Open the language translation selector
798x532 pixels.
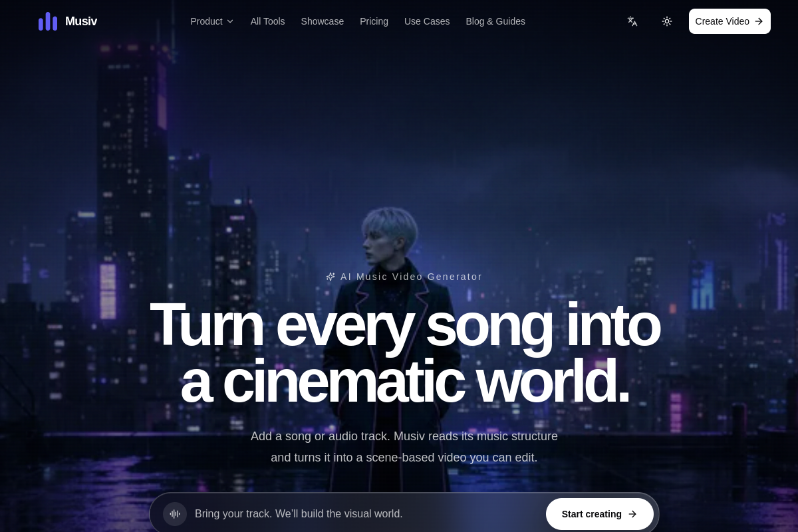click(632, 21)
